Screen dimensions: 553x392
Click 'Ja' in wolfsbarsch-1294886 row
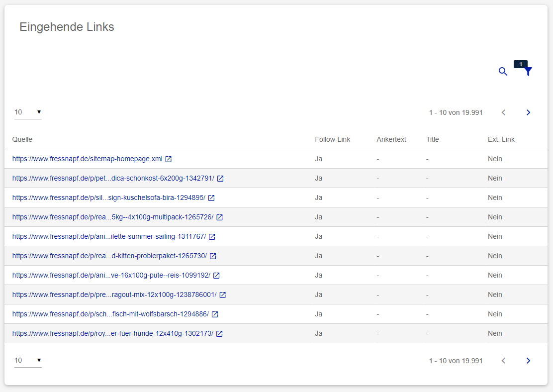(318, 314)
